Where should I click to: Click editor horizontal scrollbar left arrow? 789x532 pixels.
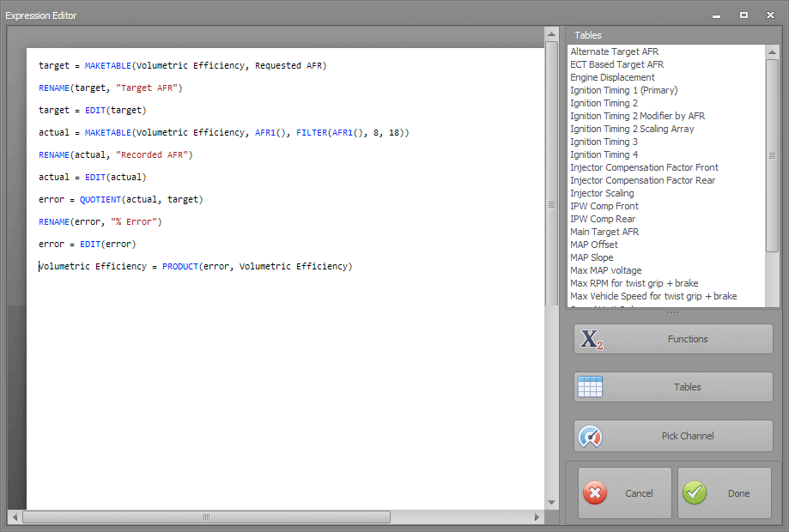(15, 517)
